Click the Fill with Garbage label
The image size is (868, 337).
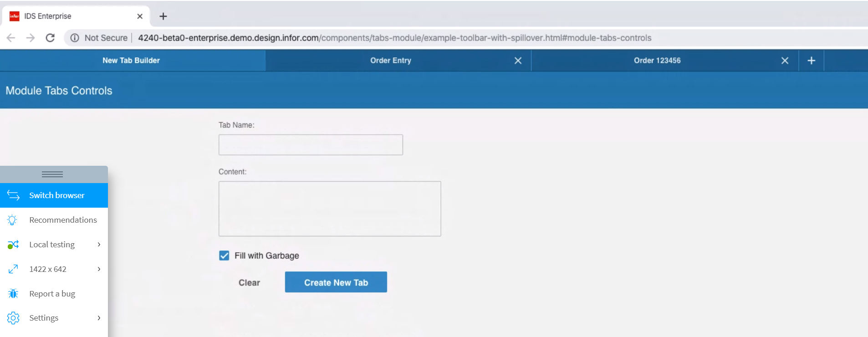pos(267,255)
